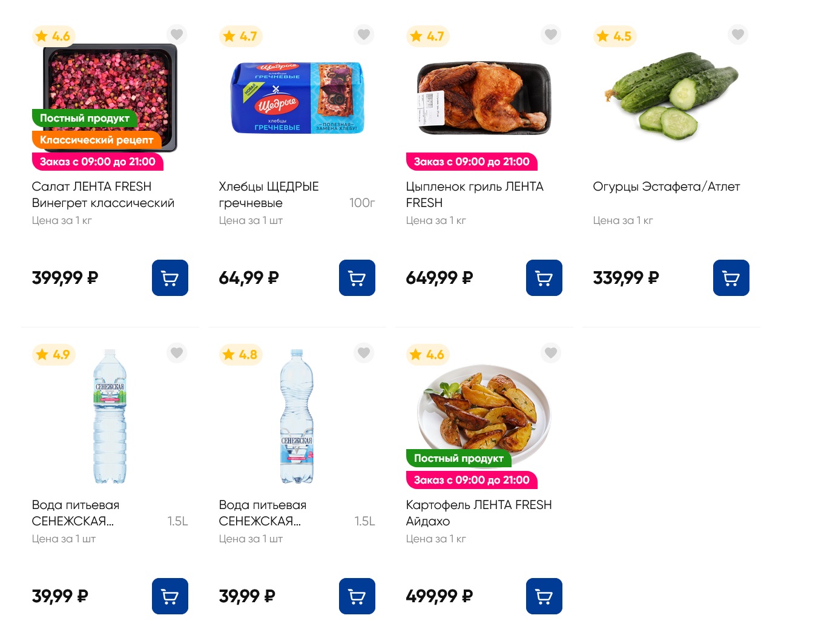Add Хлебцы ЩЕДРЫЕ гречневые to cart
Viewport: 830px width, 644px height.
[x=357, y=278]
